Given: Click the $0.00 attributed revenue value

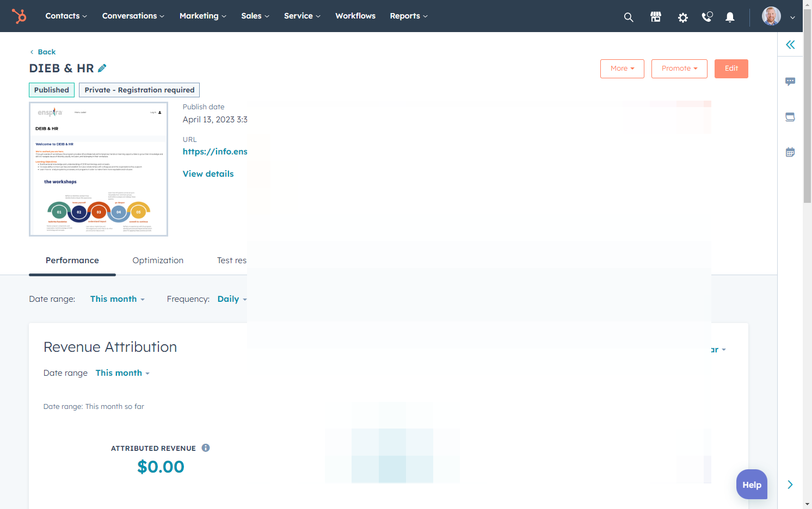Looking at the screenshot, I should point(161,467).
